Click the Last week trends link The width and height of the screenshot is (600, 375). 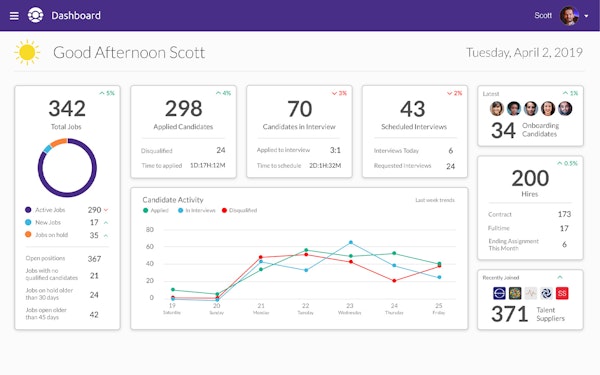tap(435, 200)
